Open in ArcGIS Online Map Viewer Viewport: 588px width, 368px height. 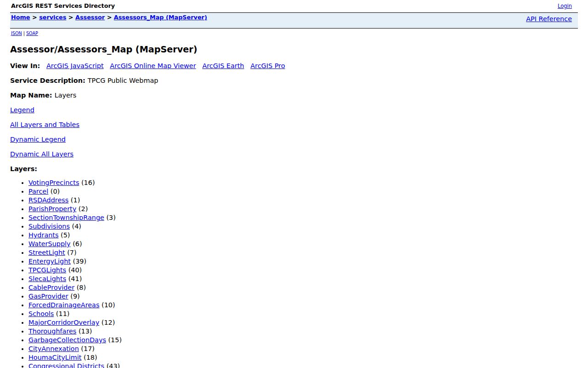[153, 66]
